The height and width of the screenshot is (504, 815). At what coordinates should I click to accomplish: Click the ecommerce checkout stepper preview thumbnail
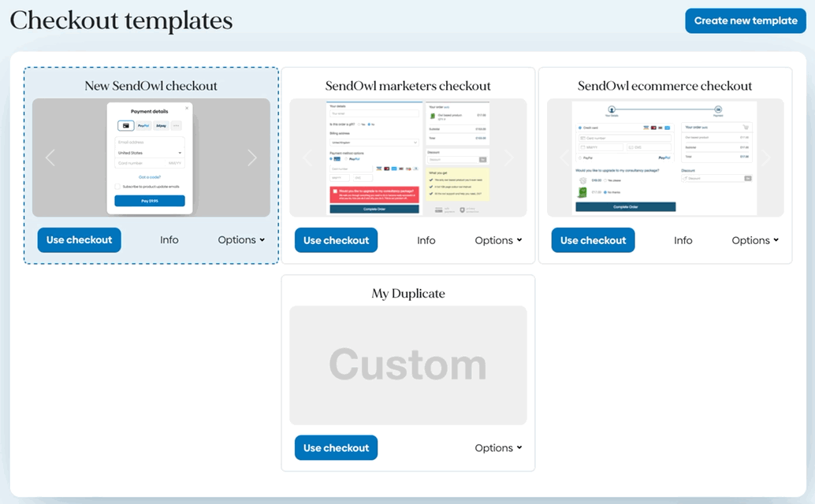664,157
